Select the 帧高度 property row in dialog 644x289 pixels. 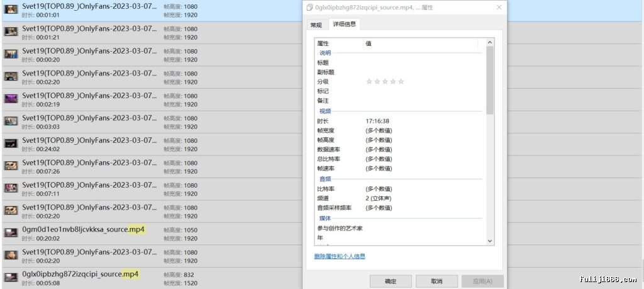click(400, 140)
